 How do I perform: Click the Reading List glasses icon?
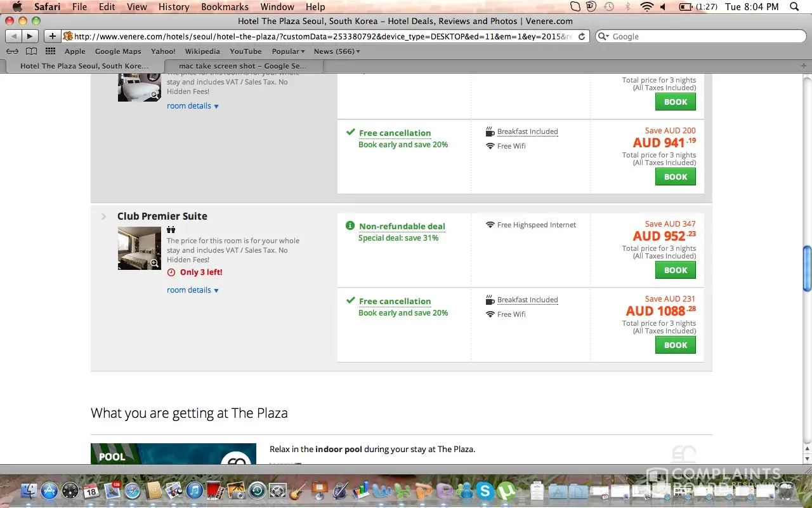[x=12, y=51]
